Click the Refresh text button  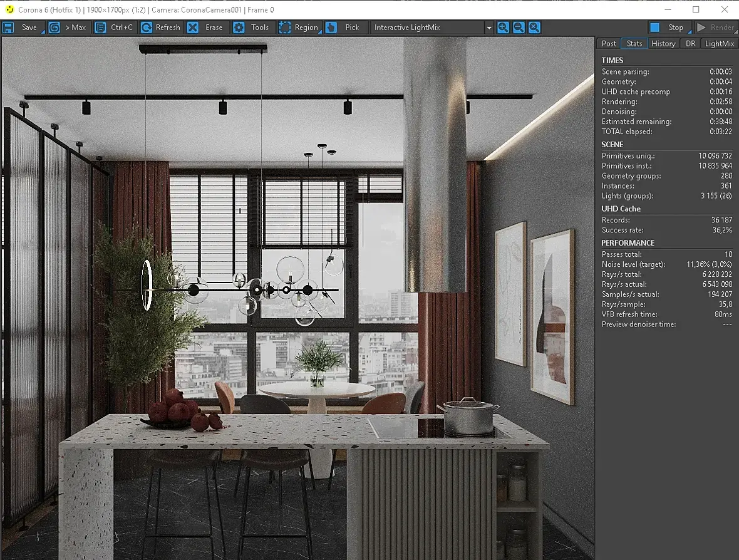[168, 28]
